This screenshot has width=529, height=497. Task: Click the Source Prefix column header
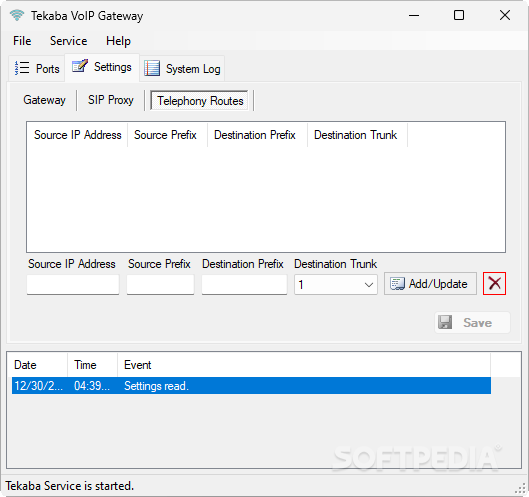pos(167,135)
